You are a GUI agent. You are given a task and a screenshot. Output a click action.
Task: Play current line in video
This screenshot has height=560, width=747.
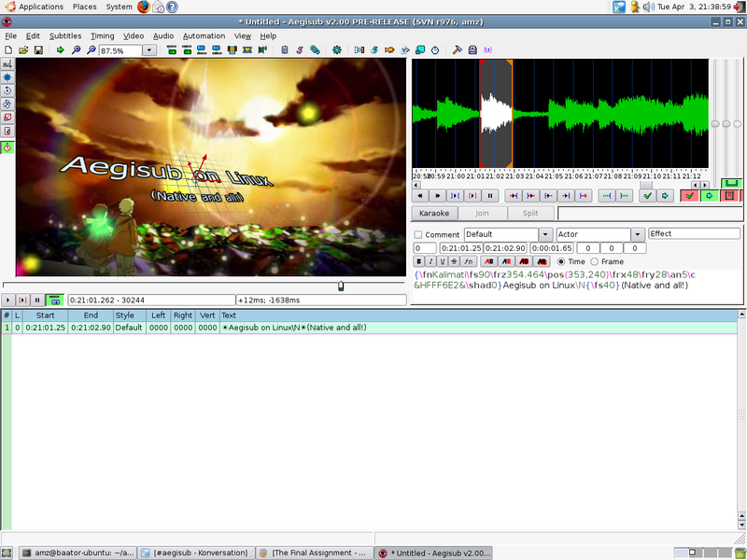[22, 300]
